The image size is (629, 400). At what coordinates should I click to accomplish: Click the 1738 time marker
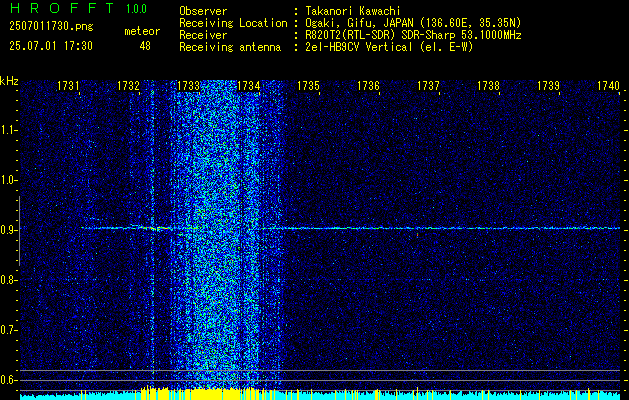(488, 85)
